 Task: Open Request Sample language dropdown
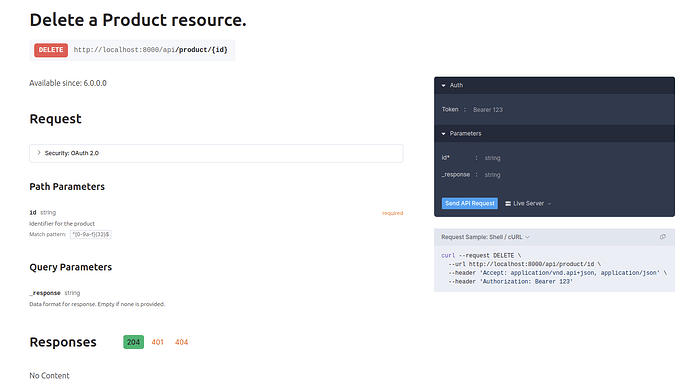(485, 237)
